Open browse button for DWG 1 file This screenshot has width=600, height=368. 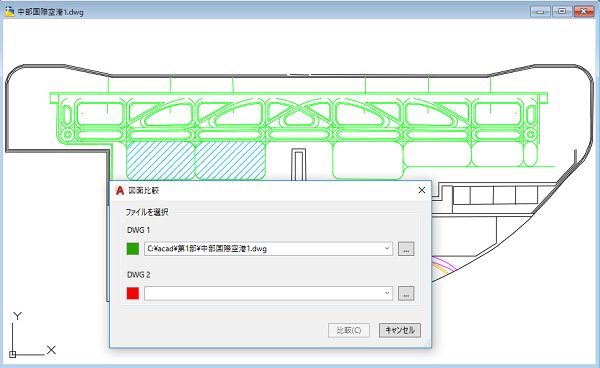pyautogui.click(x=406, y=249)
